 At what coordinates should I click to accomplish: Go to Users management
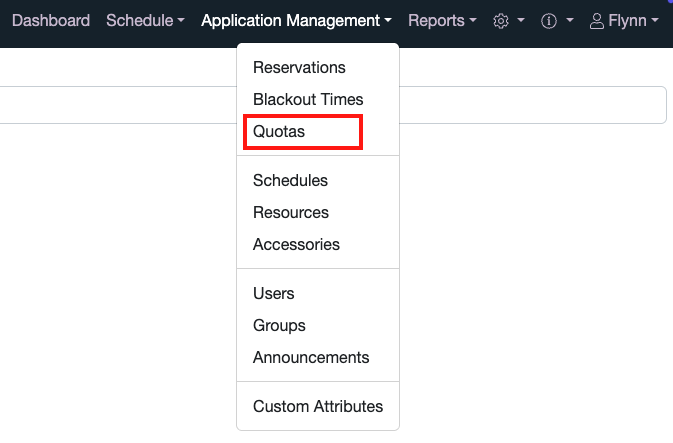pyautogui.click(x=318, y=293)
